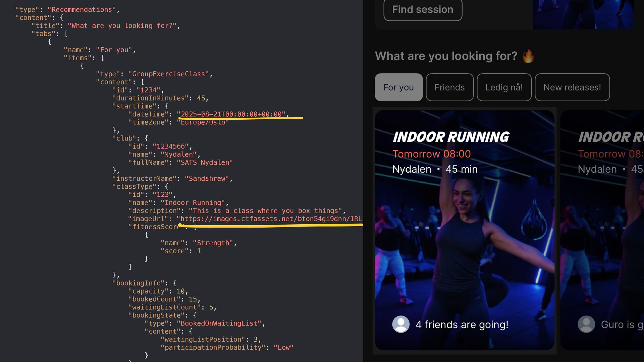The height and width of the screenshot is (362, 644).
Task: Open the Ledig nå! tab
Action: pyautogui.click(x=504, y=87)
